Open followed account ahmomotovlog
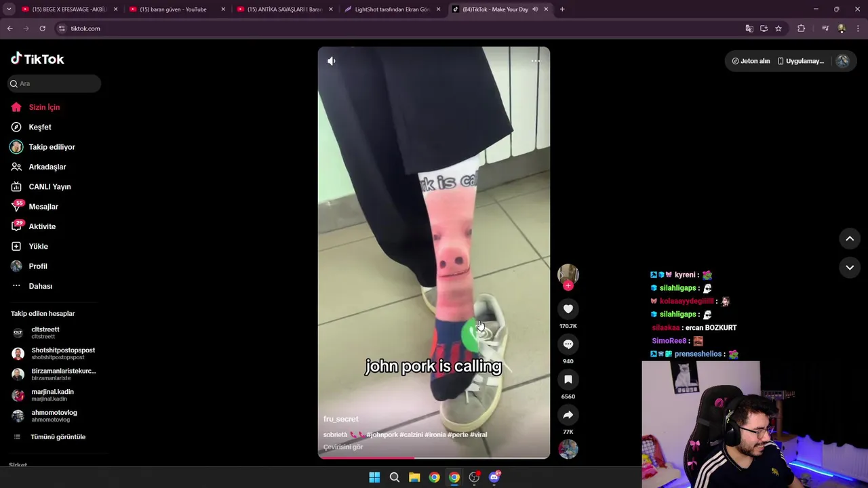This screenshot has height=488, width=868. point(46,415)
